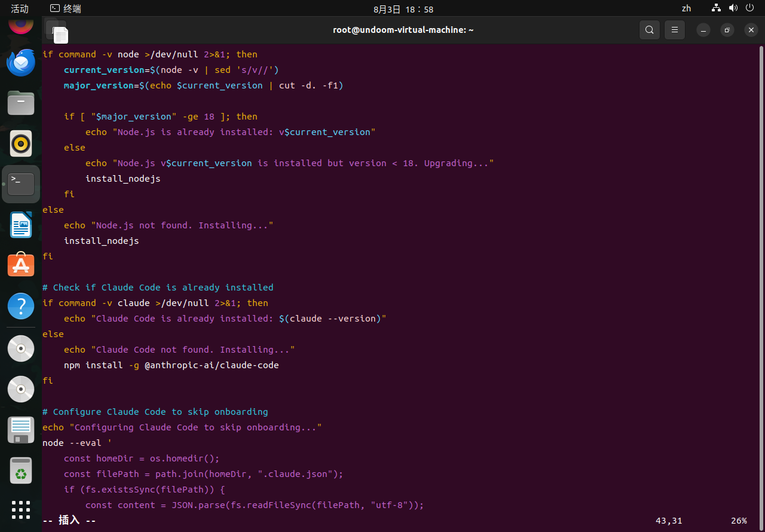Open the 活动 Activities overview
Viewport: 765px width, 532px height.
coord(20,8)
